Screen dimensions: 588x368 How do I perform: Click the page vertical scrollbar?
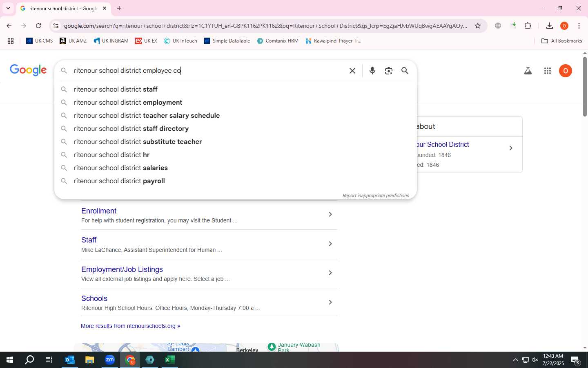point(585,87)
